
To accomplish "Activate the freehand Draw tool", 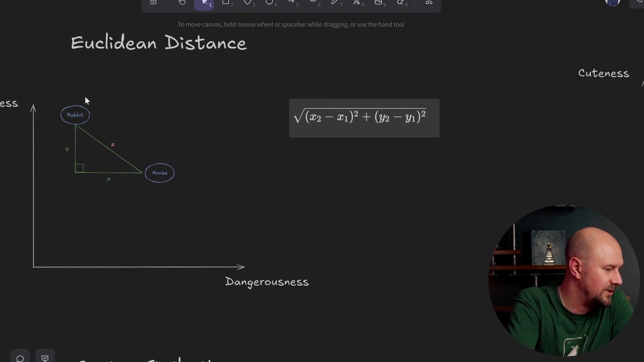I will (335, 3).
